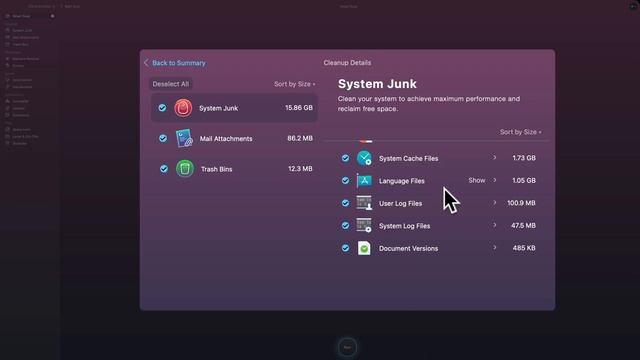Click the back chevron beside Back to Summary
640x360 pixels.
(146, 63)
